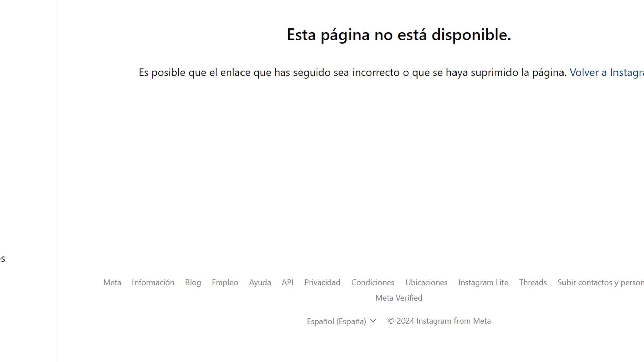
Task: Expand the Español España language dropdown
Action: pos(341,321)
